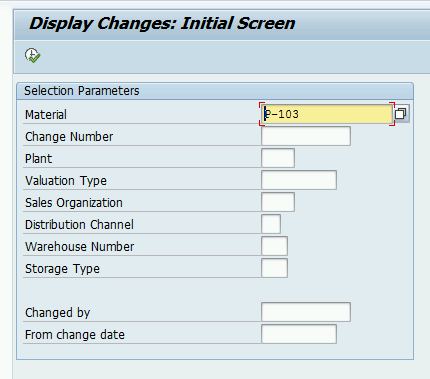Click the Sales Organization field
The image size is (430, 379).
278,202
